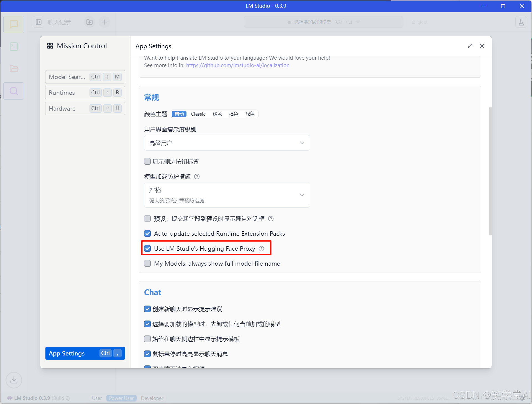Open the Discover magnifier sidebar icon

tap(14, 91)
